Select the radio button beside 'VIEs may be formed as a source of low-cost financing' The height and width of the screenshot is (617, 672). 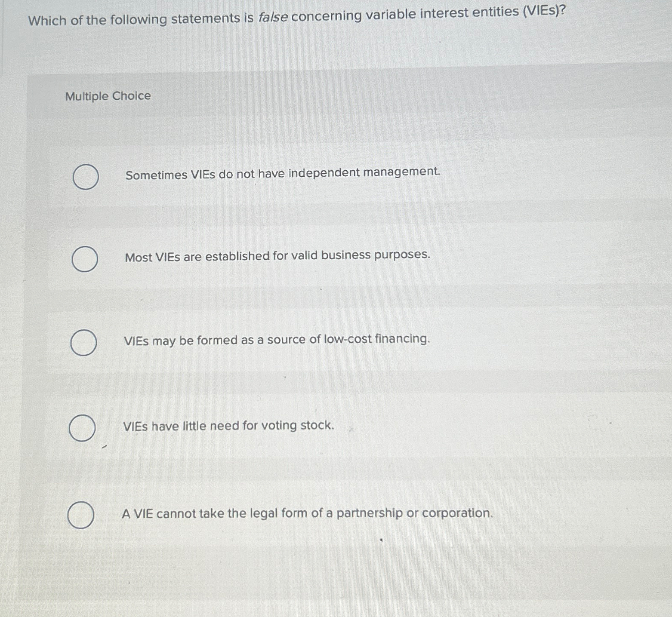[x=83, y=343]
